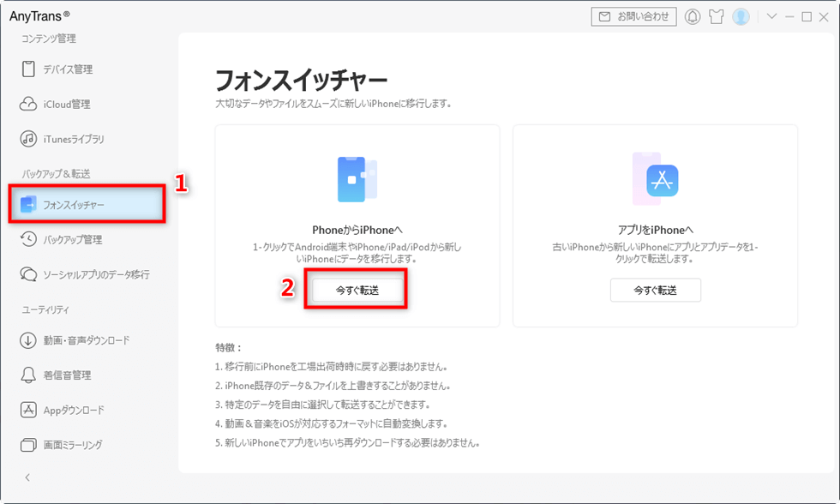
Task: Click the subtitle 大切なデータやファイル text
Action: click(333, 104)
